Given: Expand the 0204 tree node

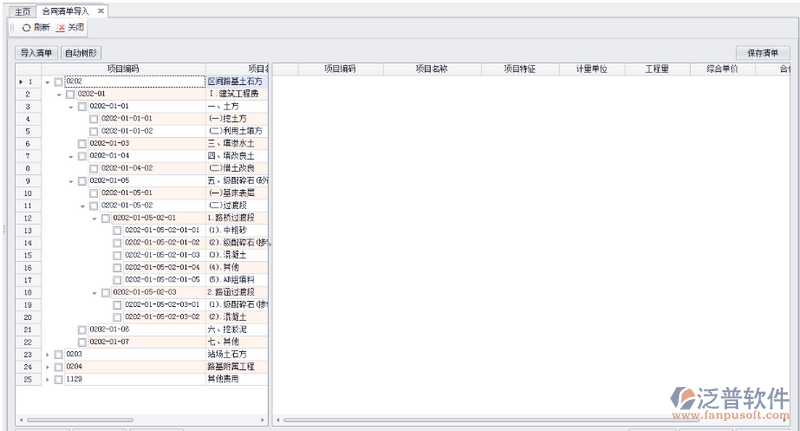Looking at the screenshot, I should [47, 367].
